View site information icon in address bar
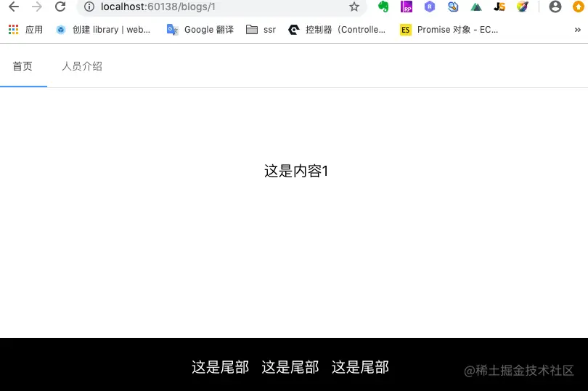 (89, 7)
